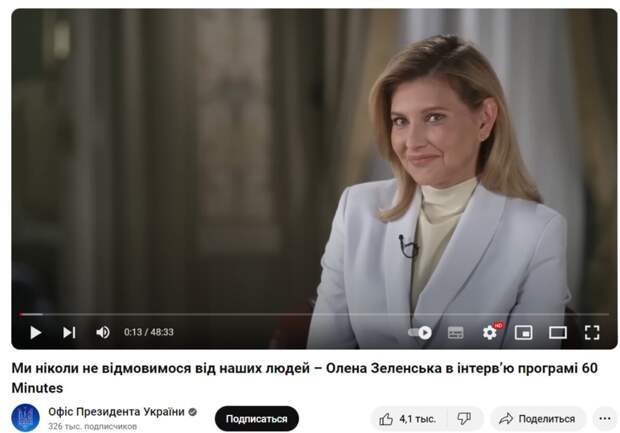Image resolution: width=620 pixels, height=433 pixels.
Task: Dislike the video
Action: 465,419
